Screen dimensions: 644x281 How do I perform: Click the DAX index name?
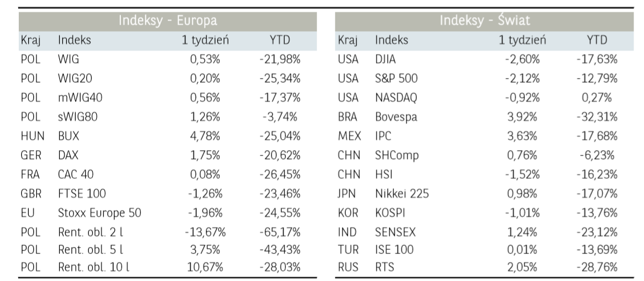point(68,154)
